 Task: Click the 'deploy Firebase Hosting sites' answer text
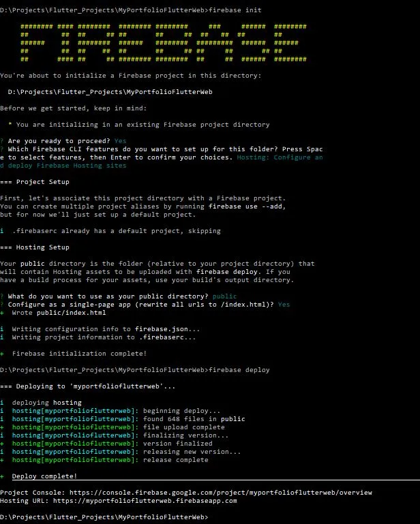67,166
